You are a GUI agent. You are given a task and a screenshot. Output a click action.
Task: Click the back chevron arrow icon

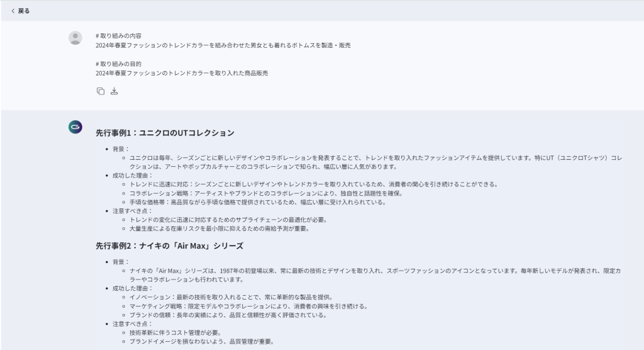[13, 11]
